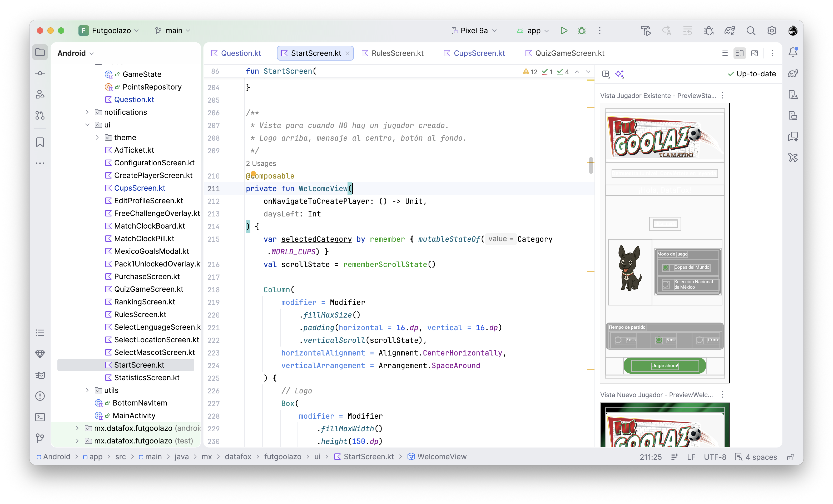Open the Terminal tool window
This screenshot has width=833, height=504.
(x=40, y=417)
